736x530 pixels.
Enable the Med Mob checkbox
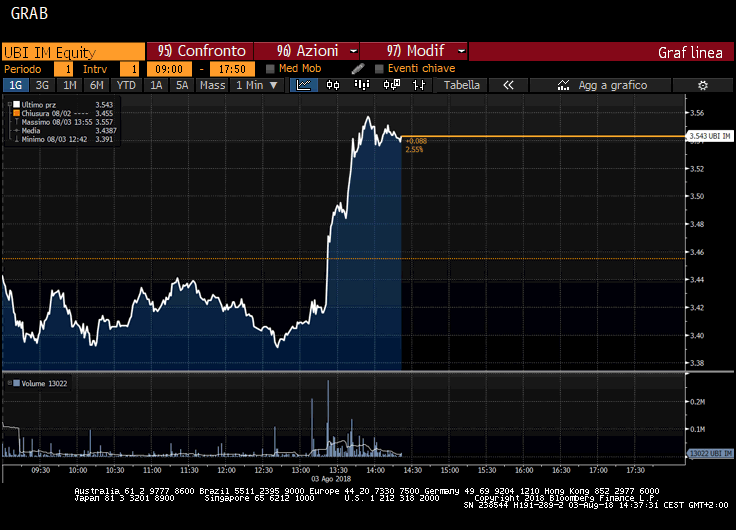270,69
